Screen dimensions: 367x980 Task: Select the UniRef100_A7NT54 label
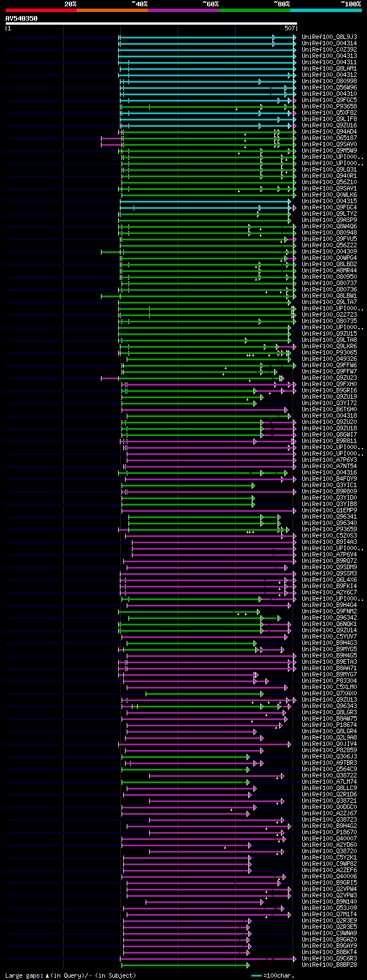coord(329,466)
